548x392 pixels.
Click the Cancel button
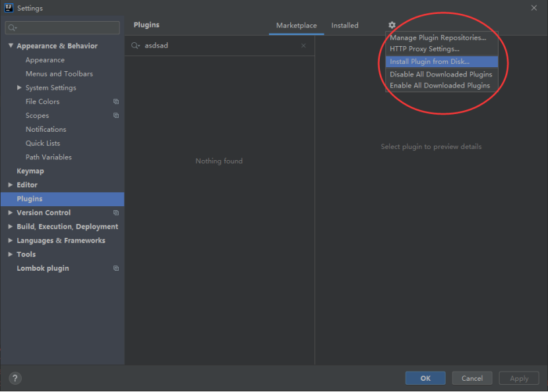472,378
